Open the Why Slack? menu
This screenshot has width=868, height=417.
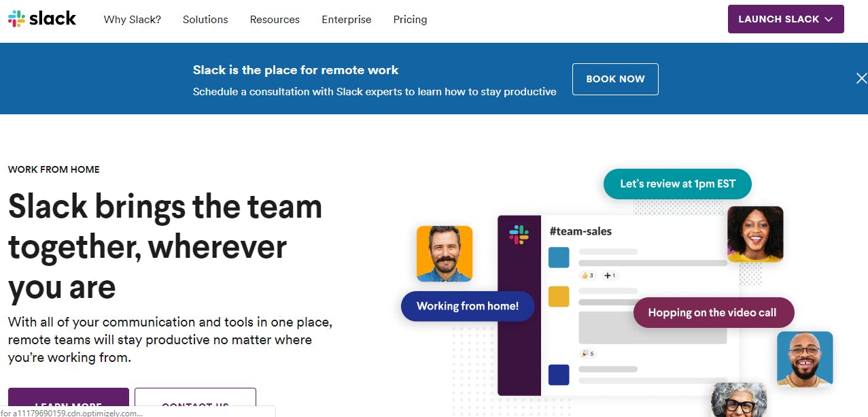pos(133,20)
